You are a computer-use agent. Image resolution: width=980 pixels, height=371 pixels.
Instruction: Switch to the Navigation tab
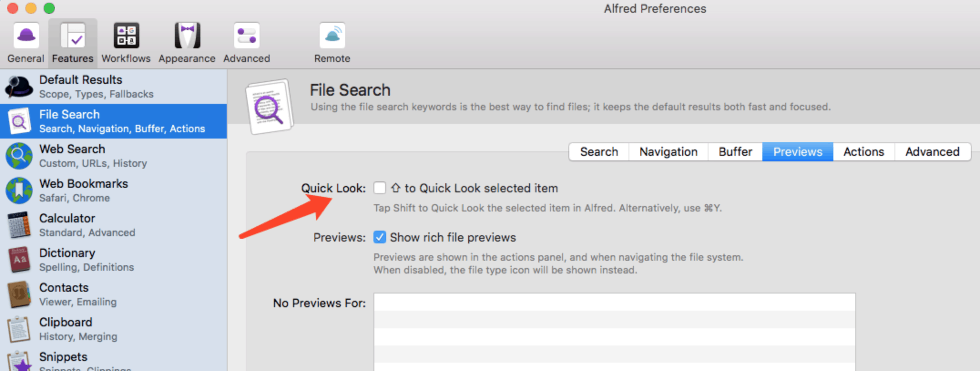[668, 152]
